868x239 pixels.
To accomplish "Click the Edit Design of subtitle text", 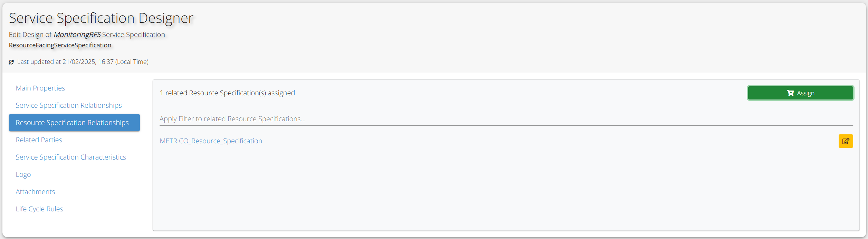I will [30, 35].
